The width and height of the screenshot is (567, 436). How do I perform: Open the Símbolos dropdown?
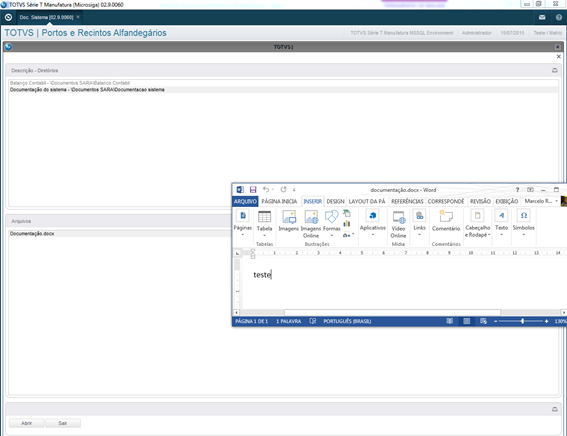(524, 223)
